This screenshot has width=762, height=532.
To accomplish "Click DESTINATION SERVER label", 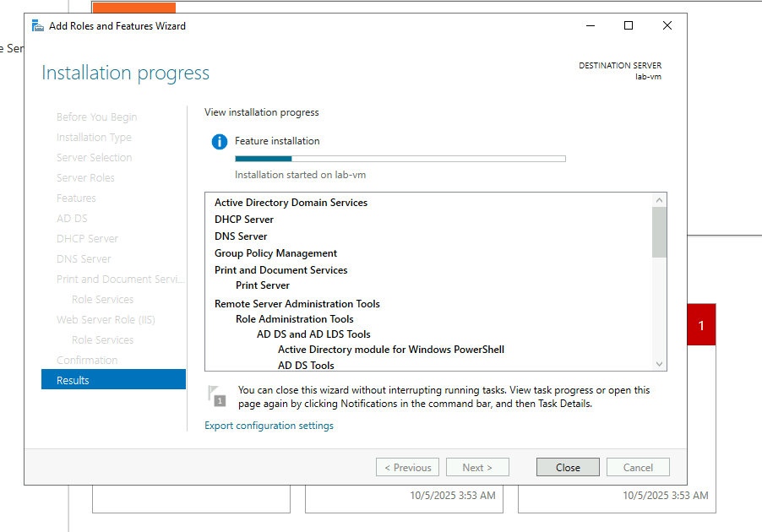I will pos(620,66).
